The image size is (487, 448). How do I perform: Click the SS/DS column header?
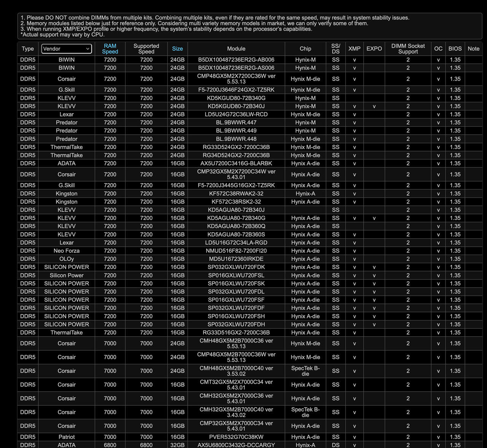(x=336, y=49)
